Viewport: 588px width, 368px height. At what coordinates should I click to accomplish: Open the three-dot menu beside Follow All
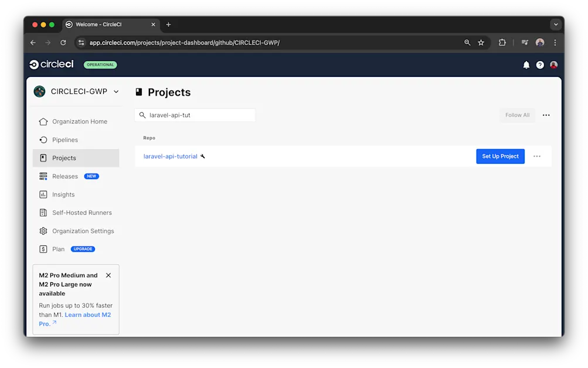click(546, 115)
